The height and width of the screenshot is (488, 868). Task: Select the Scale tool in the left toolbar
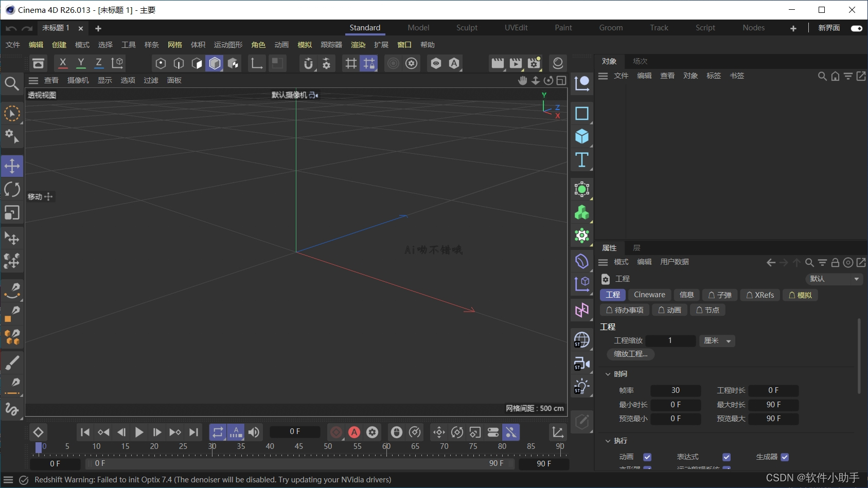pos(12,213)
